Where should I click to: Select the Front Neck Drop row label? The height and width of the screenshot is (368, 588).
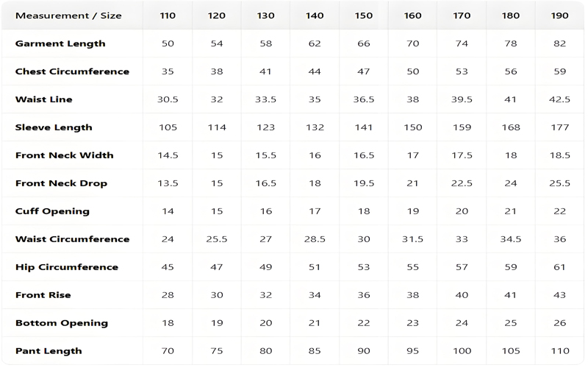[61, 183]
